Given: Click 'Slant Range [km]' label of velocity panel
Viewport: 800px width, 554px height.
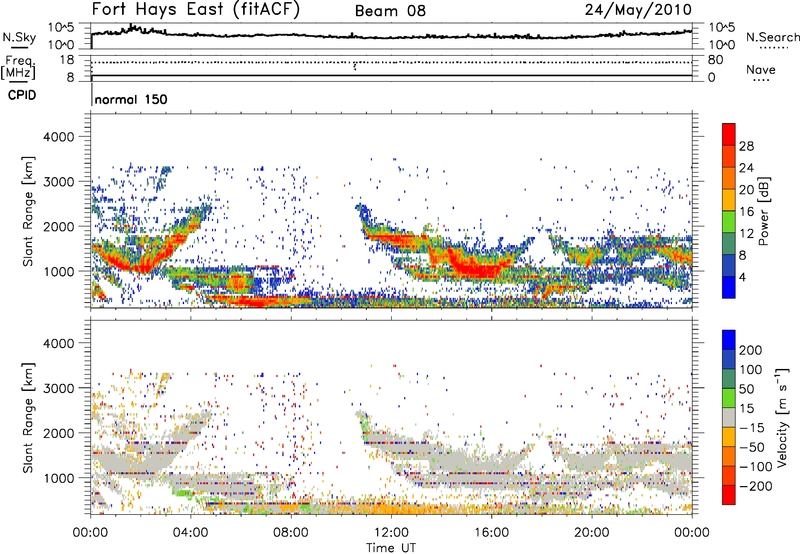Looking at the screenshot, I should 28,418.
